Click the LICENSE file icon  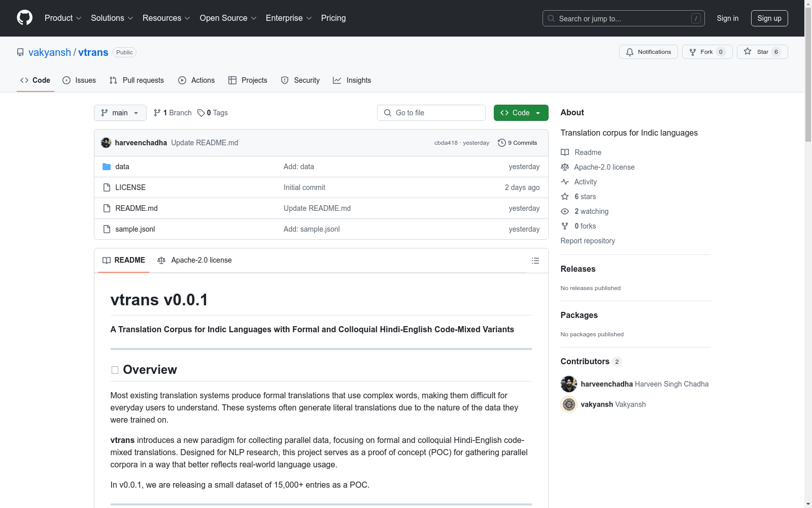coord(107,187)
